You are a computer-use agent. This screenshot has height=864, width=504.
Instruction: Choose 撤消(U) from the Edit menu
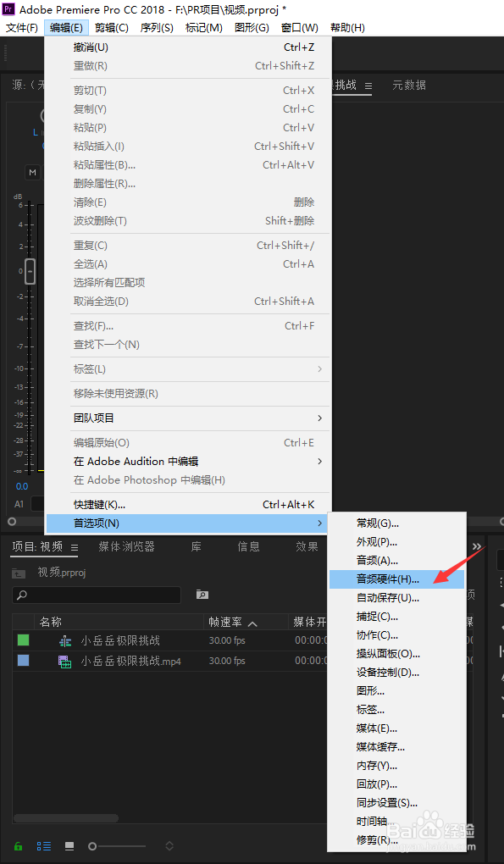[x=189, y=47]
